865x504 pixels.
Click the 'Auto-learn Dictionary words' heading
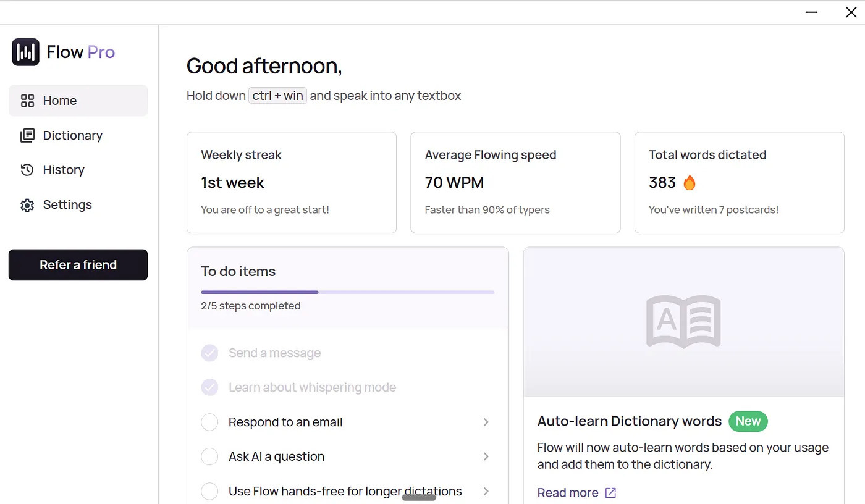pyautogui.click(x=630, y=421)
